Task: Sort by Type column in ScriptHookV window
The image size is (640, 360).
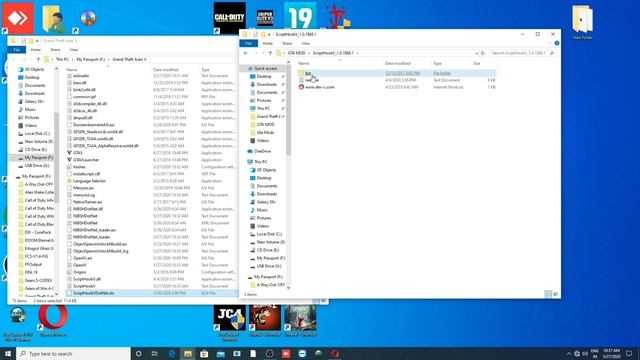Action: (x=438, y=63)
